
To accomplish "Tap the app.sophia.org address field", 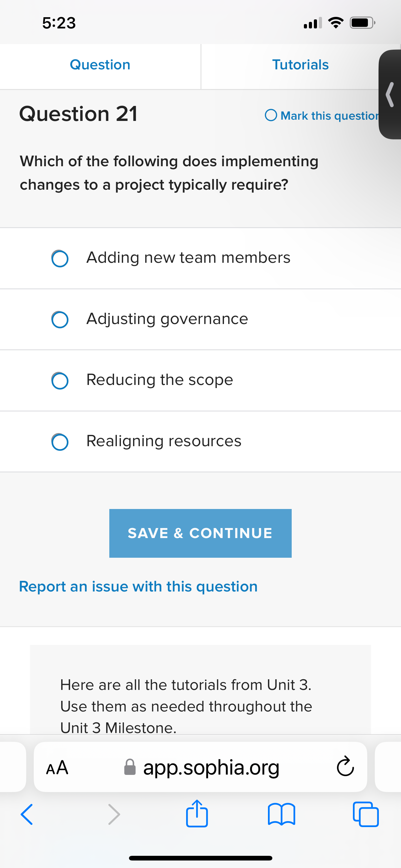I will [211, 767].
